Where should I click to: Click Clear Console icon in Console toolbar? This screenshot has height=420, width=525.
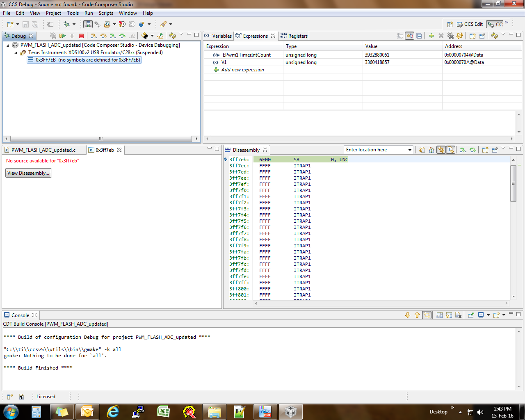pyautogui.click(x=459, y=315)
